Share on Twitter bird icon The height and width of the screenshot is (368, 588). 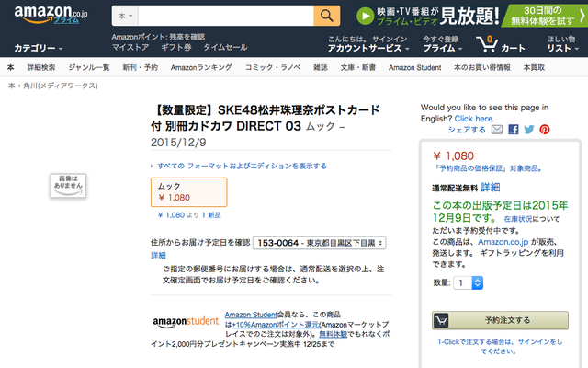click(x=529, y=130)
